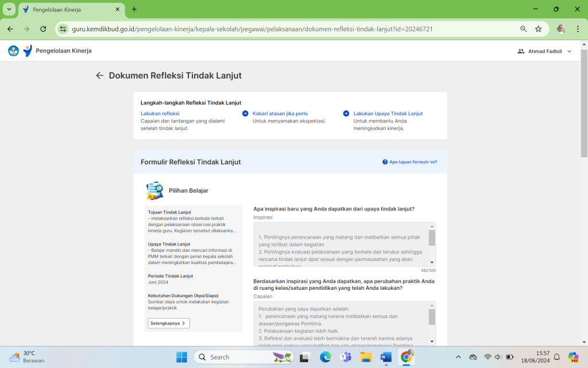
Task: View site information icon in address bar
Action: click(x=63, y=29)
